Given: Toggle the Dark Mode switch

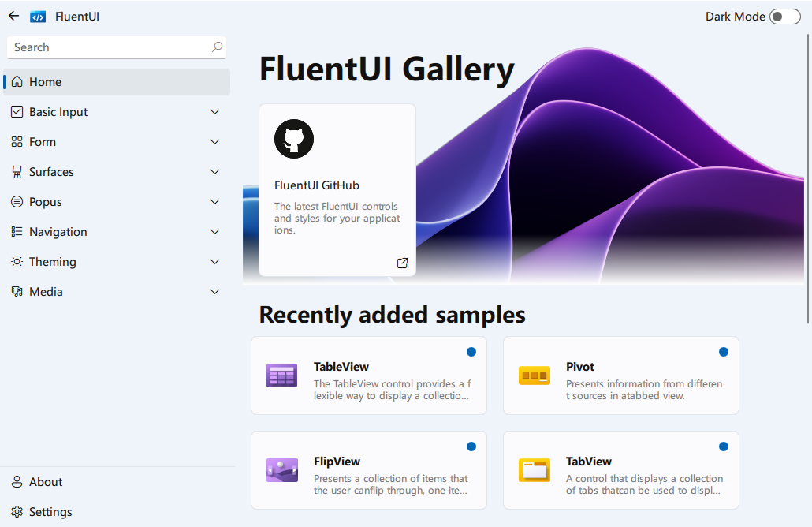Looking at the screenshot, I should [785, 17].
